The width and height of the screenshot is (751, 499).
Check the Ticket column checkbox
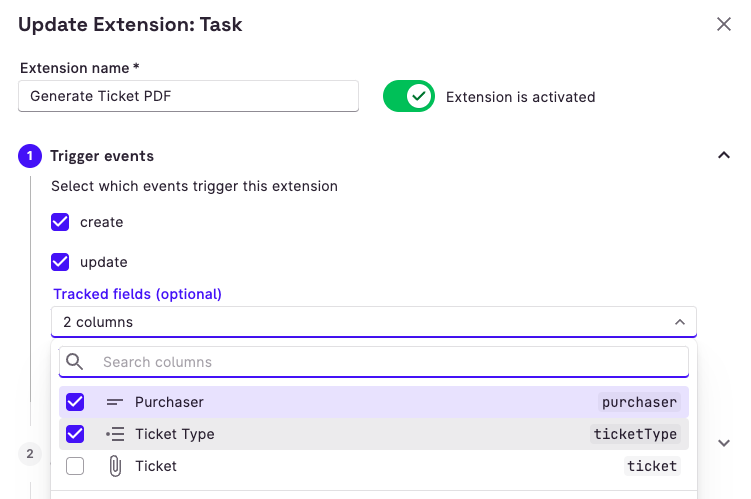click(x=75, y=466)
